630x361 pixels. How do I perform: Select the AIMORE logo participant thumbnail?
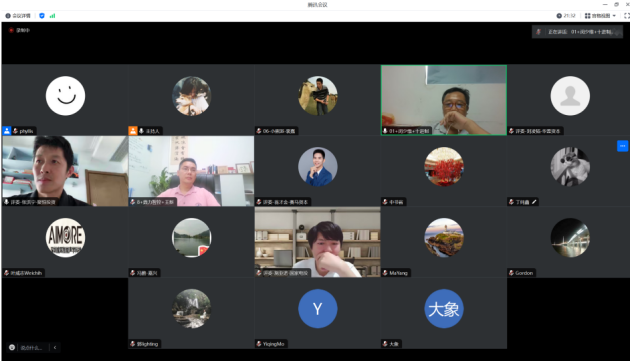click(65, 238)
